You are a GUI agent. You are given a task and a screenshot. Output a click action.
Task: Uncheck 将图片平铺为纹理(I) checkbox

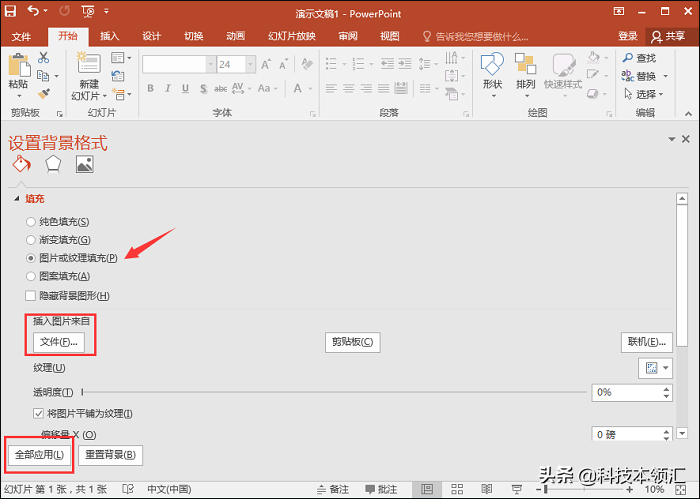tap(38, 413)
